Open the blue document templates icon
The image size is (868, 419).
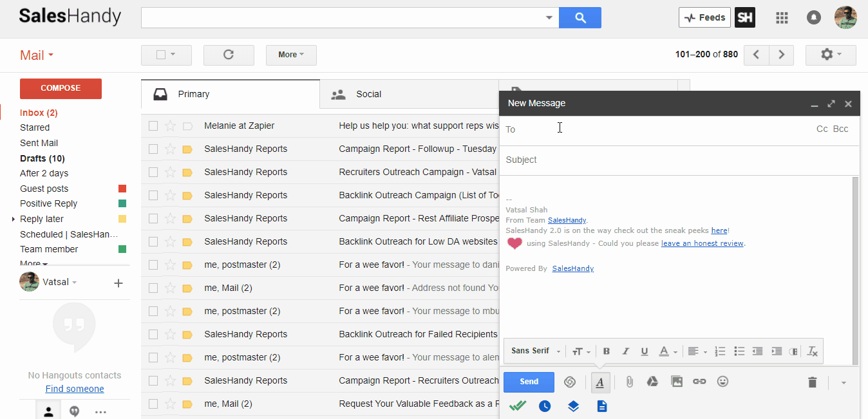tap(602, 406)
